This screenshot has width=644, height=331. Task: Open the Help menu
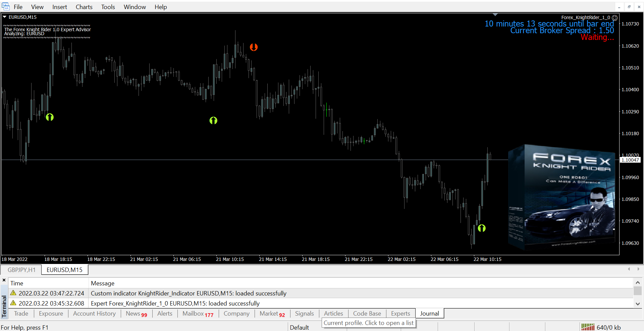tap(161, 7)
